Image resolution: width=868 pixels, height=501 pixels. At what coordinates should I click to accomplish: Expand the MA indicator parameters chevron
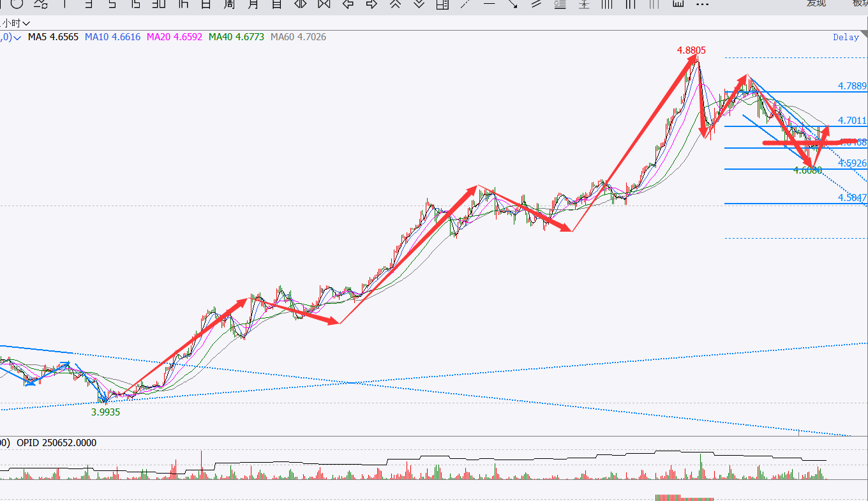[x=17, y=38]
